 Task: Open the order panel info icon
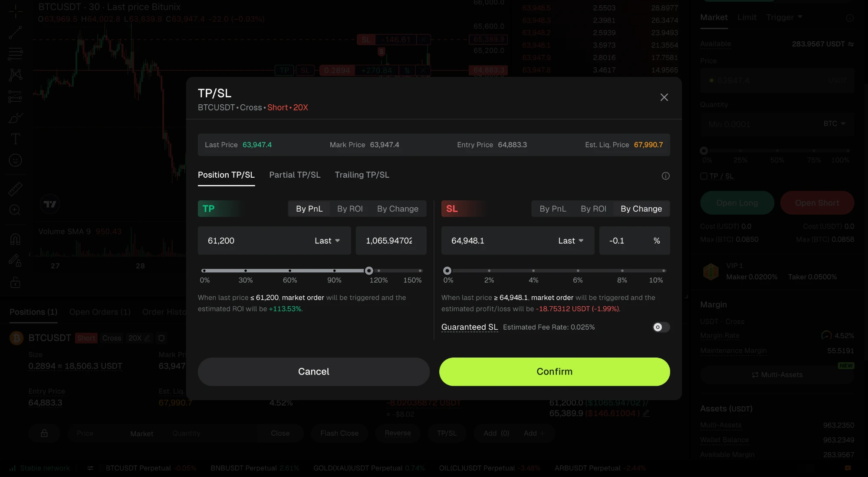coord(850,18)
